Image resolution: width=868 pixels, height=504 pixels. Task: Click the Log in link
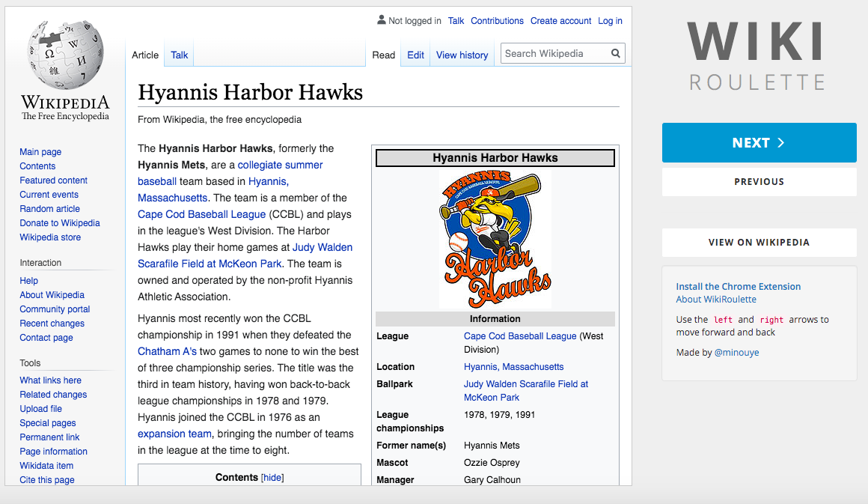click(x=610, y=21)
